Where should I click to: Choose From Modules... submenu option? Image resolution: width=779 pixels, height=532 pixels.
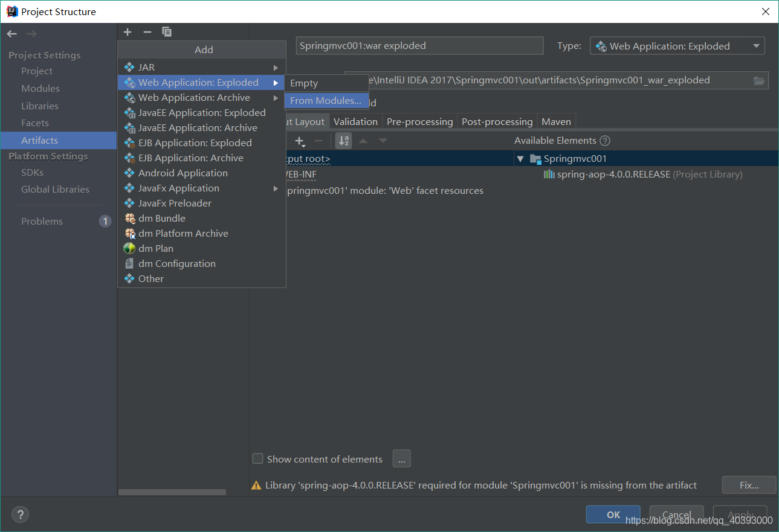(326, 101)
